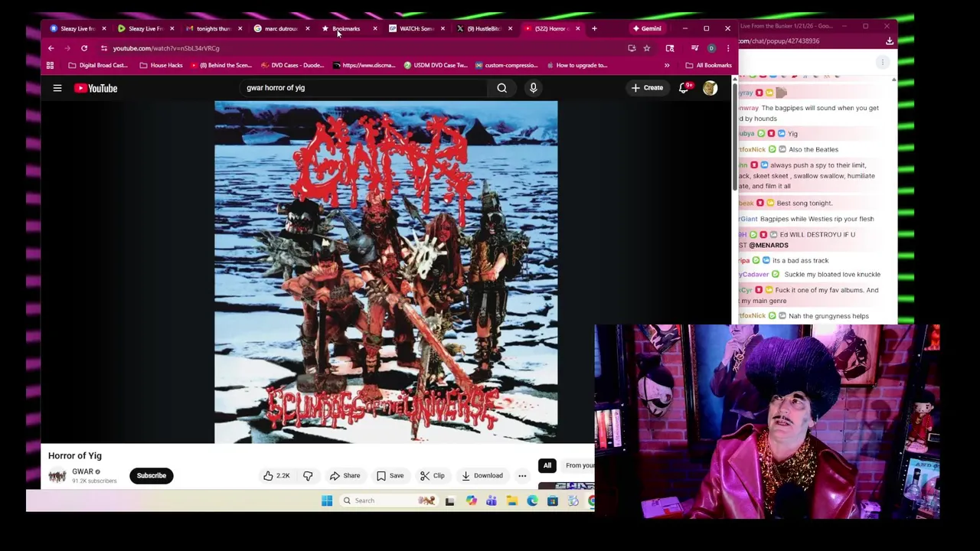Open the 'House Hacks' bookmark folder
Image resolution: width=980 pixels, height=551 pixels.
[x=161, y=65]
